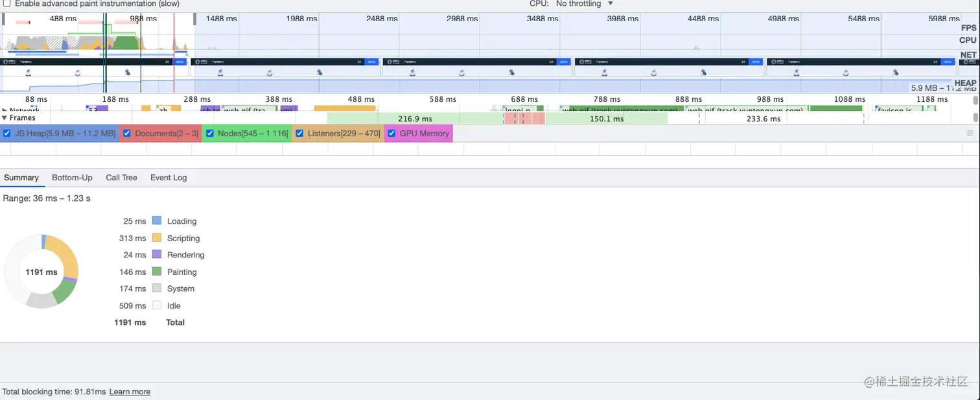Screen dimensions: 980x400
Task: Enable advanced paint instrumentation checkbox
Action: [6, 4]
